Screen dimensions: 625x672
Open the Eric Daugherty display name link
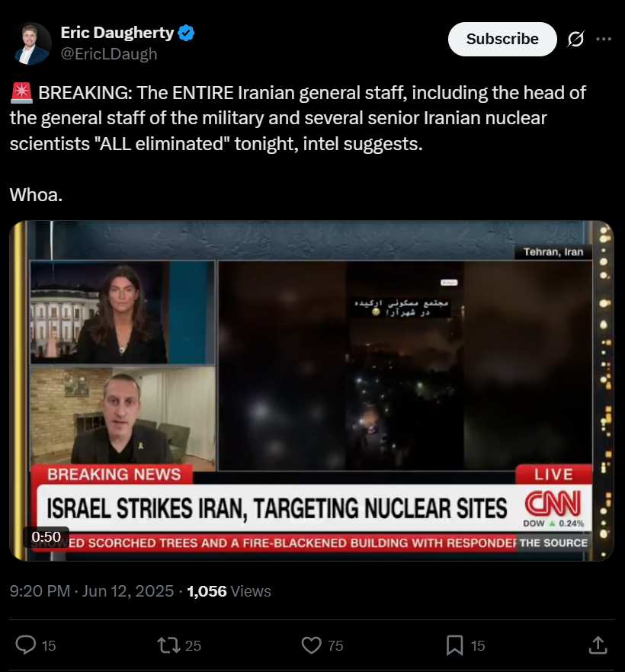[x=117, y=33]
